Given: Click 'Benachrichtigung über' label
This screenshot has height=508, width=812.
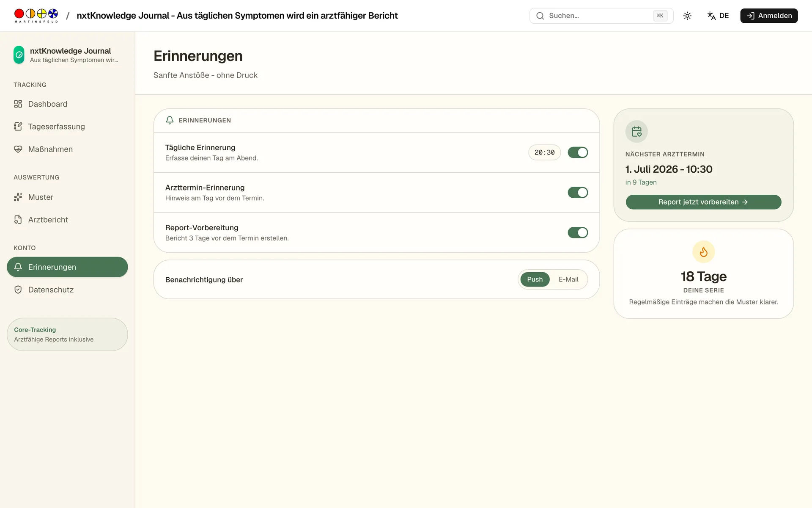Looking at the screenshot, I should (x=204, y=280).
